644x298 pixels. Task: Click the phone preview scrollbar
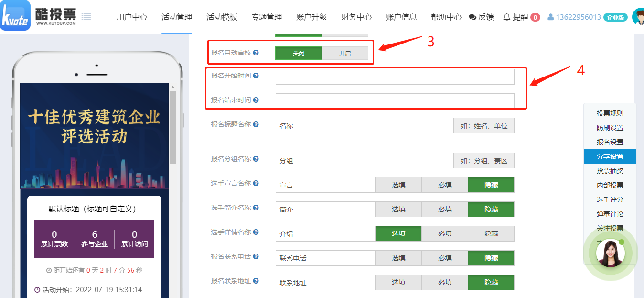tap(172, 127)
